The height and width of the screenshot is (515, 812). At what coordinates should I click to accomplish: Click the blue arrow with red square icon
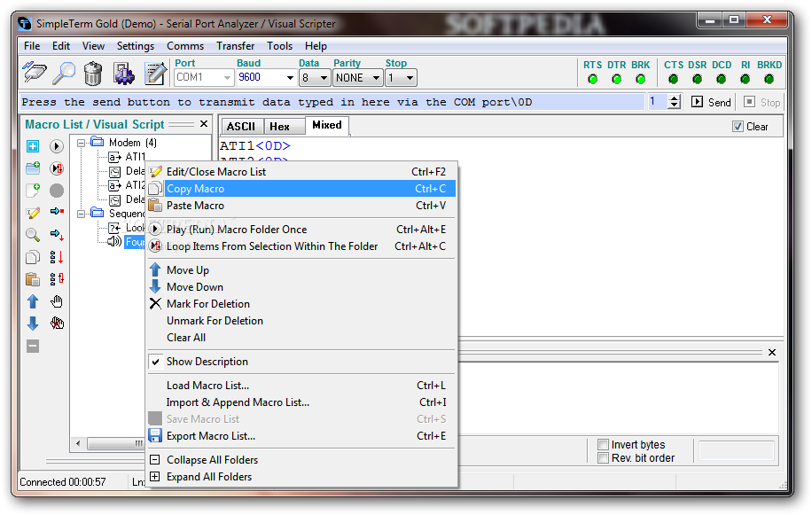point(57,212)
